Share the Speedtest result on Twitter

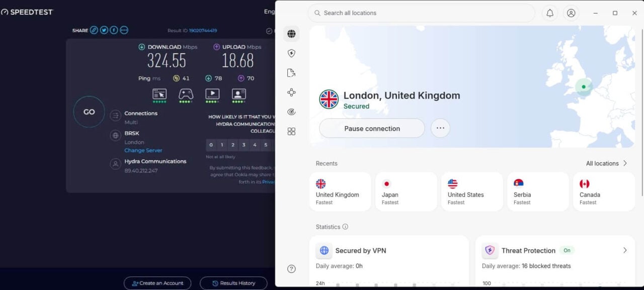[x=104, y=30]
